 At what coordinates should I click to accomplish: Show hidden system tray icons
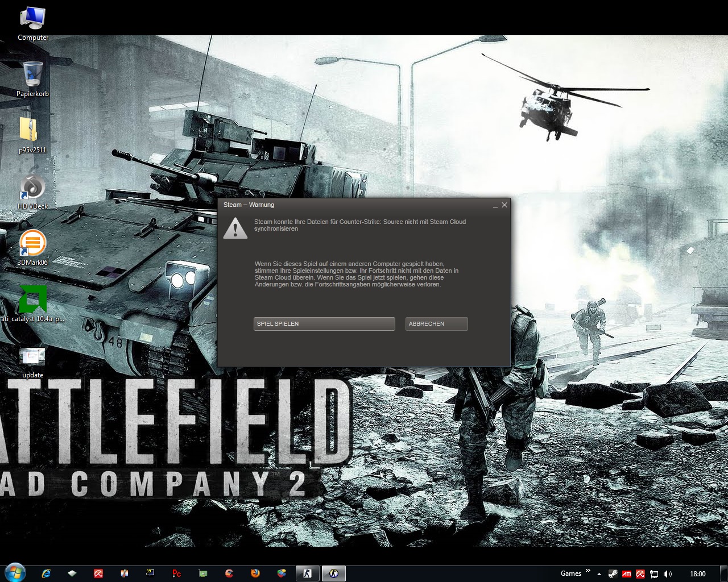(599, 574)
